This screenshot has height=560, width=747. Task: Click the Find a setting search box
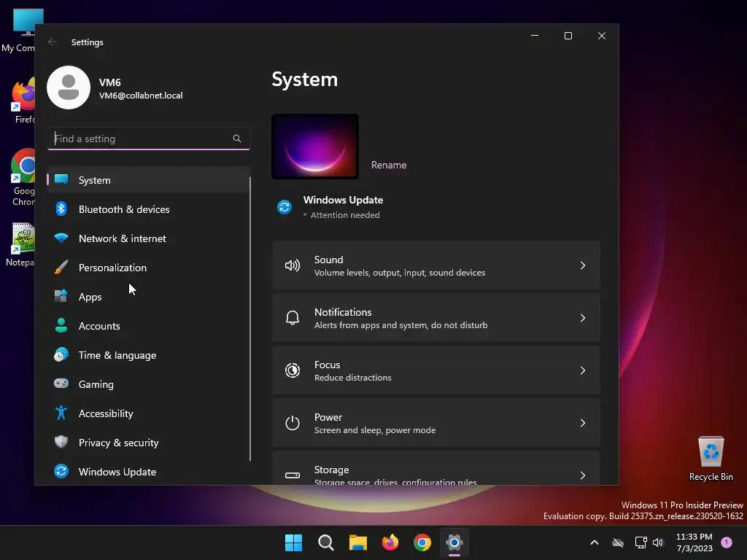[149, 139]
